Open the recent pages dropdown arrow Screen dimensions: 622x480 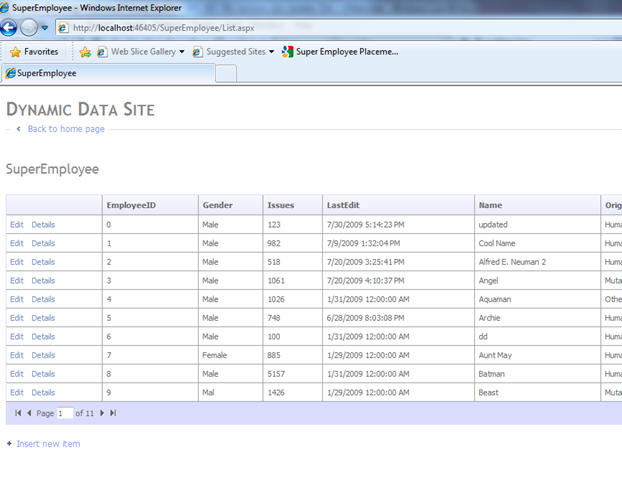45,28
